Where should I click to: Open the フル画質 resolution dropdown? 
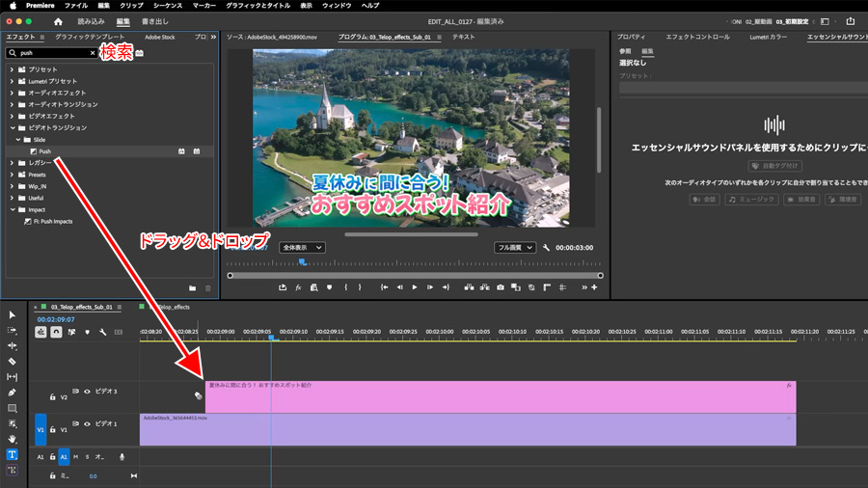[x=514, y=247]
